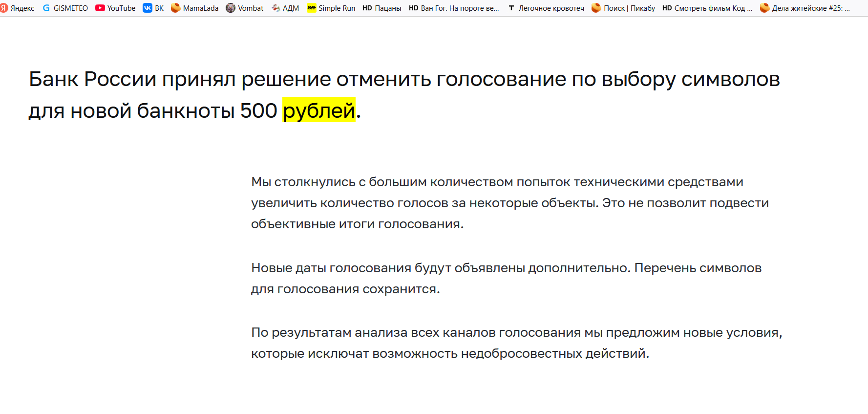Open the 'Поиск | Пикабу' bookmark
Screen dimensions: 868x414
pyautogui.click(x=623, y=8)
